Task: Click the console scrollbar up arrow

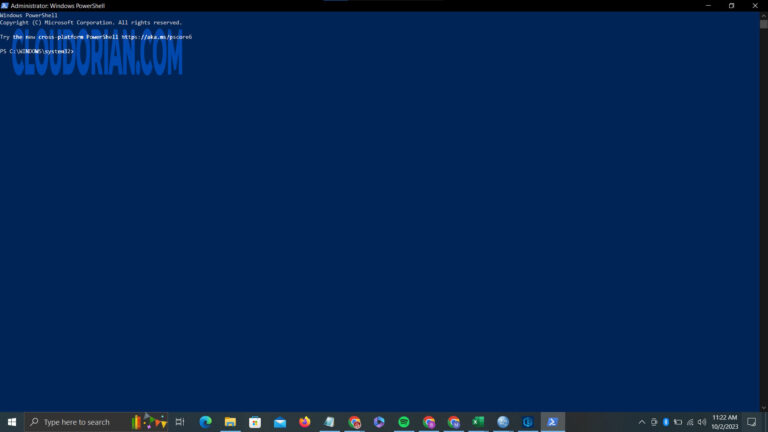Action: pos(764,16)
